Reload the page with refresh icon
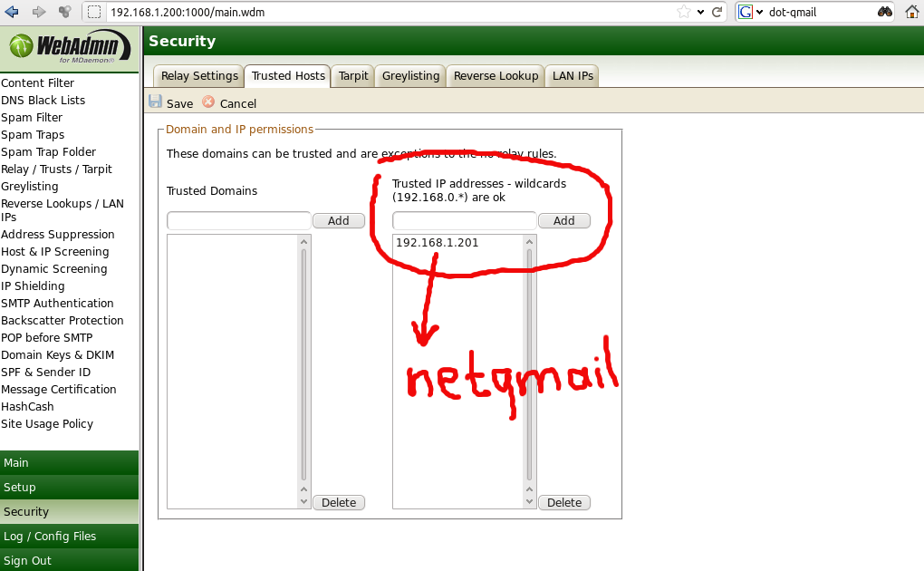924x571 pixels. click(717, 12)
